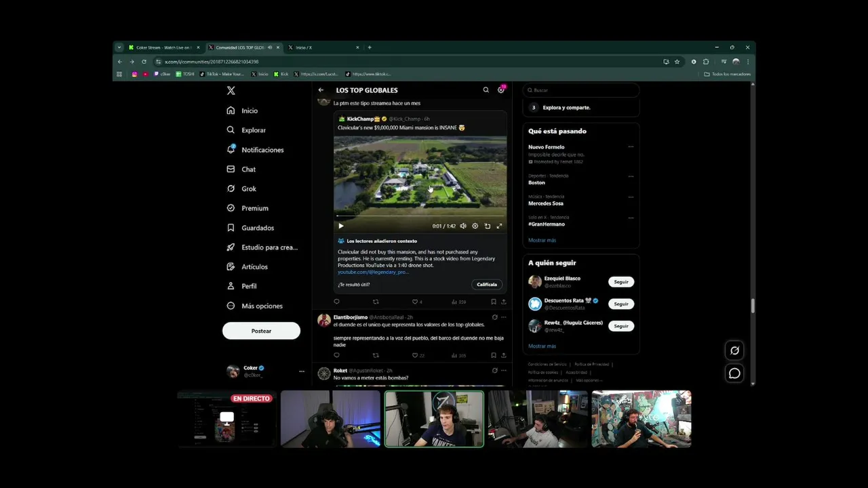
Task: Open video settings gear
Action: [475, 226]
